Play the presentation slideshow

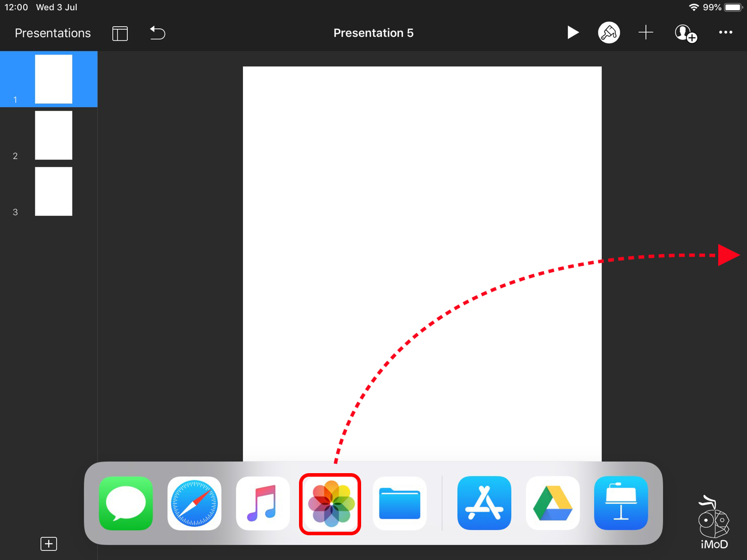point(572,33)
